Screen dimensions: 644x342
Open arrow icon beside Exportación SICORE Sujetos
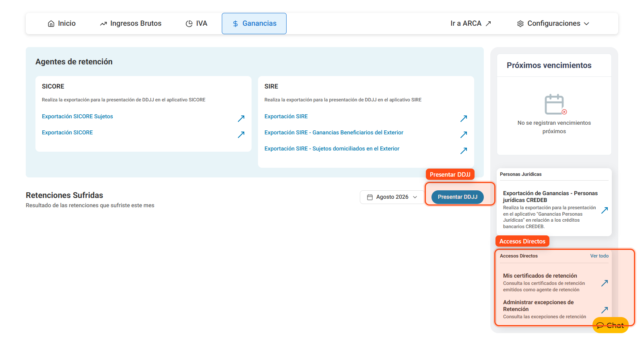[241, 118]
